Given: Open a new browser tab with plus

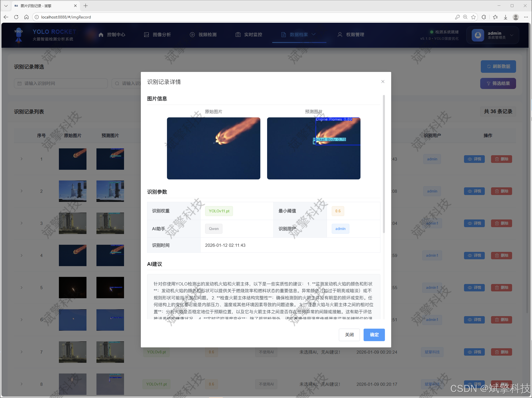Looking at the screenshot, I should (x=86, y=6).
